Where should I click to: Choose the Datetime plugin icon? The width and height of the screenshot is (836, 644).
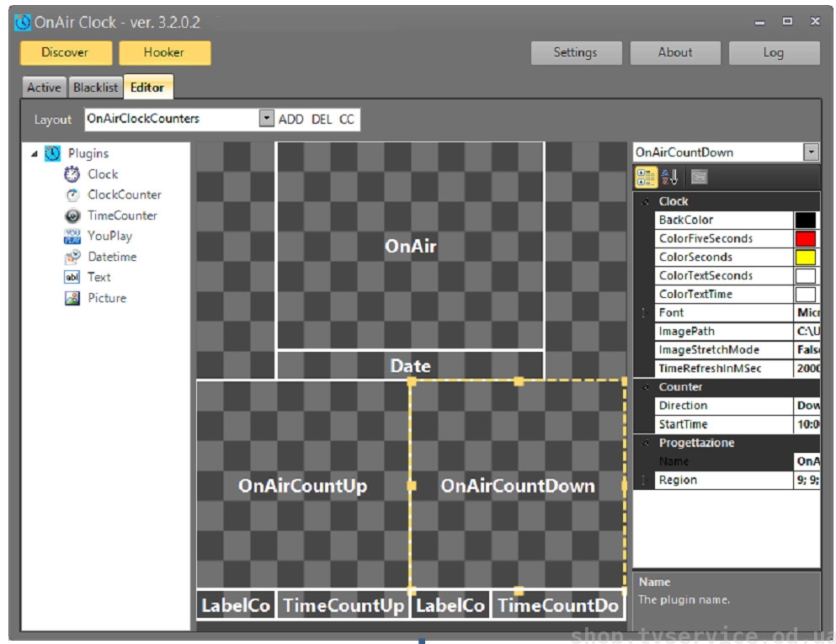pos(72,257)
